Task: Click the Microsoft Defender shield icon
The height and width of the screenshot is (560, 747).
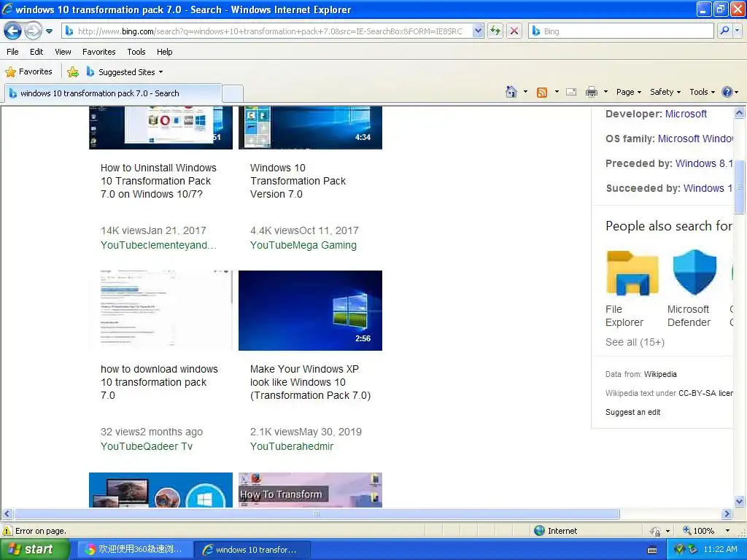Action: click(694, 273)
